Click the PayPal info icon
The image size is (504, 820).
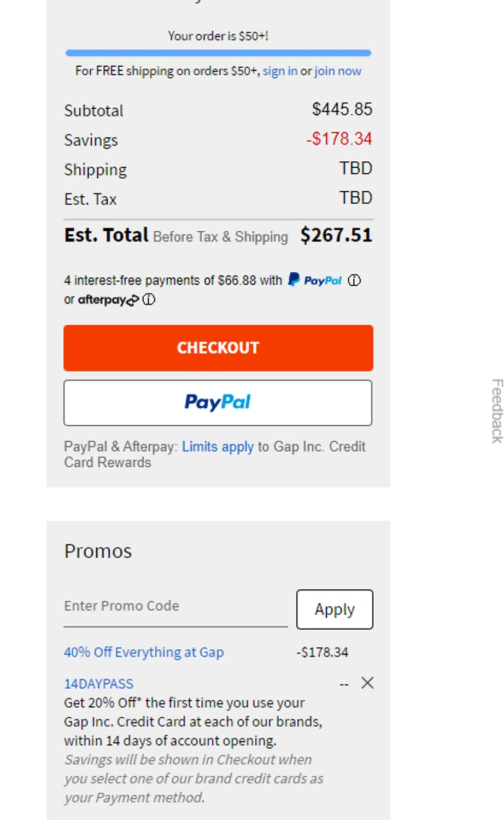tap(356, 281)
